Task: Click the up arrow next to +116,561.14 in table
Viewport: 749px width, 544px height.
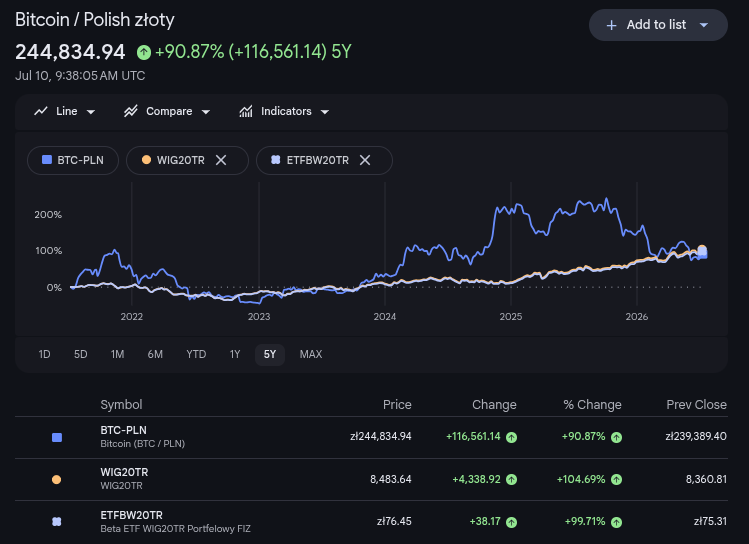Action: pyautogui.click(x=512, y=437)
